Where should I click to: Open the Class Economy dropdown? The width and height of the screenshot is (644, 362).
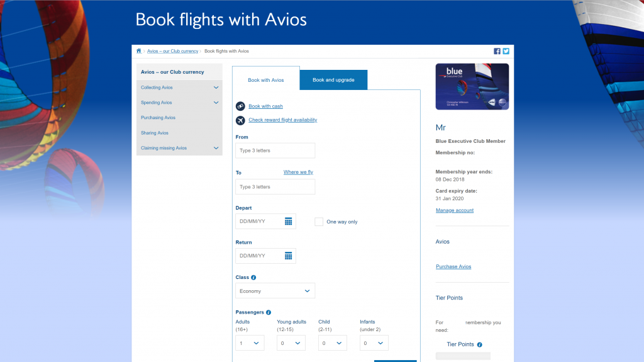pyautogui.click(x=275, y=291)
